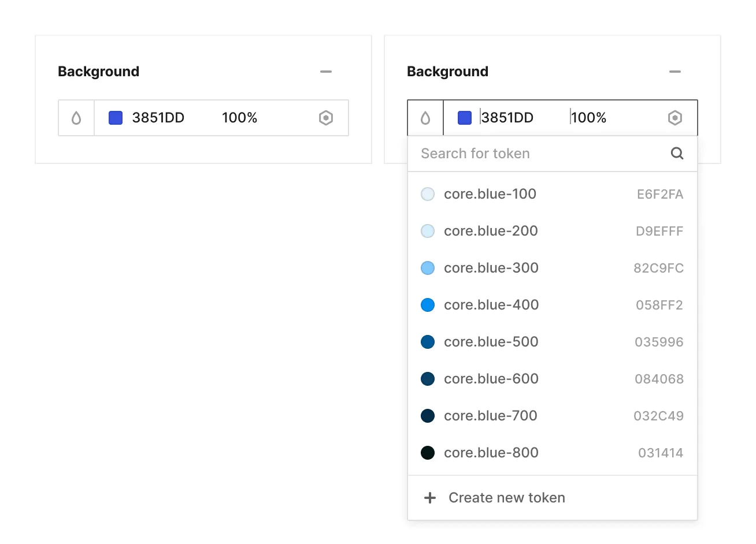Click the core.blue-100 color circle
This screenshot has height=544, width=756.
[x=428, y=194]
